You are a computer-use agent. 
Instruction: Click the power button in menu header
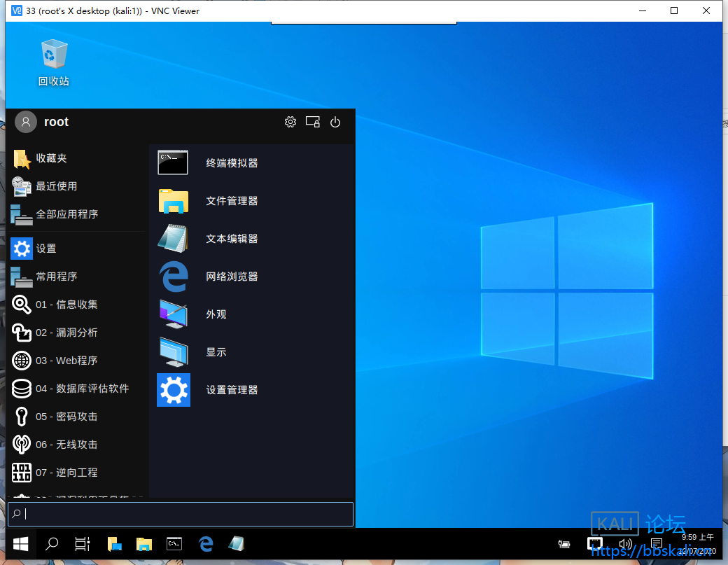pos(335,122)
